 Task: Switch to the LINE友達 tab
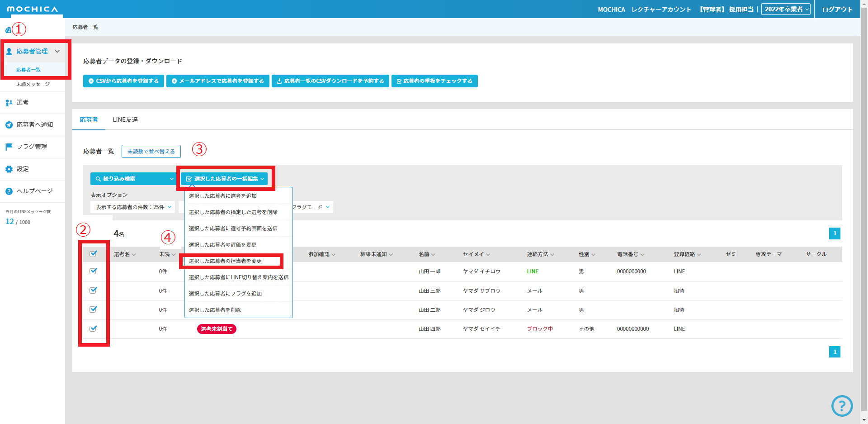125,120
